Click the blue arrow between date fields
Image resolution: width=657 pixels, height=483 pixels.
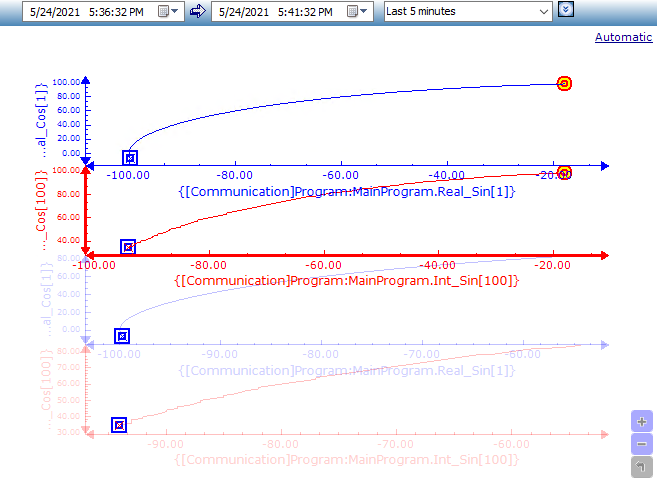pos(197,11)
